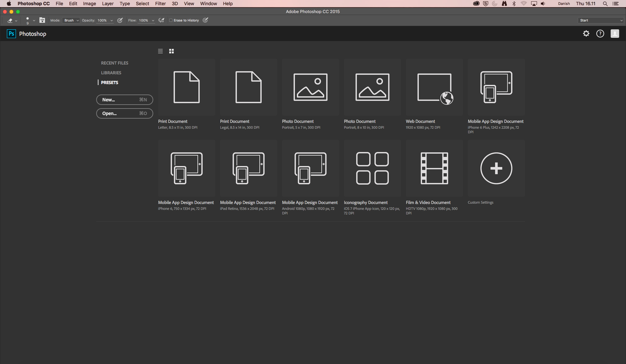This screenshot has width=626, height=364.
Task: Click the user account icon top right
Action: 615,34
